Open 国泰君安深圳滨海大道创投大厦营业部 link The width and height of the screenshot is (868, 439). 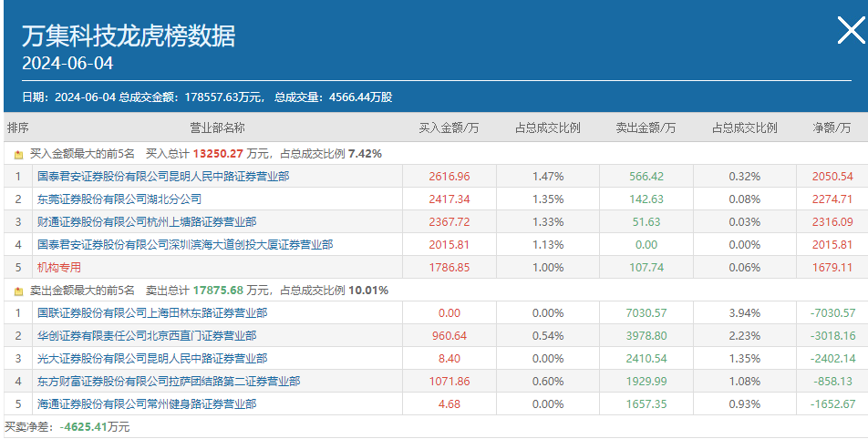tap(185, 244)
